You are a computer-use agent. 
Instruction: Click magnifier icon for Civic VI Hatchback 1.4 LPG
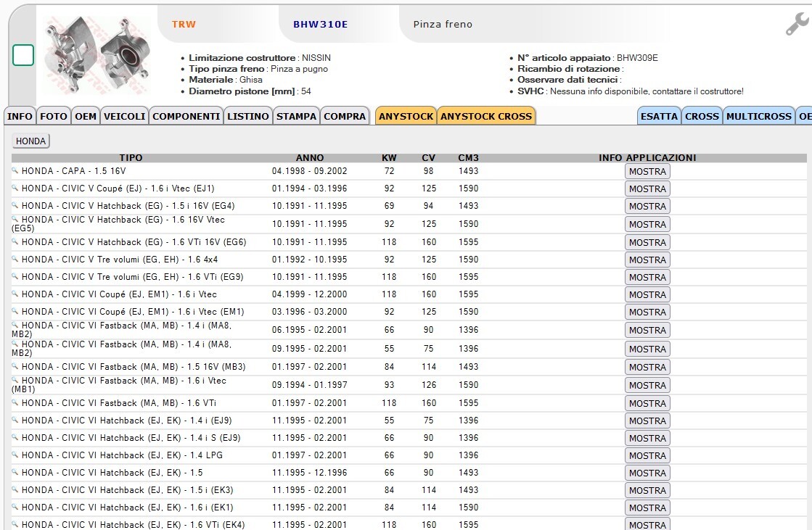(x=15, y=454)
